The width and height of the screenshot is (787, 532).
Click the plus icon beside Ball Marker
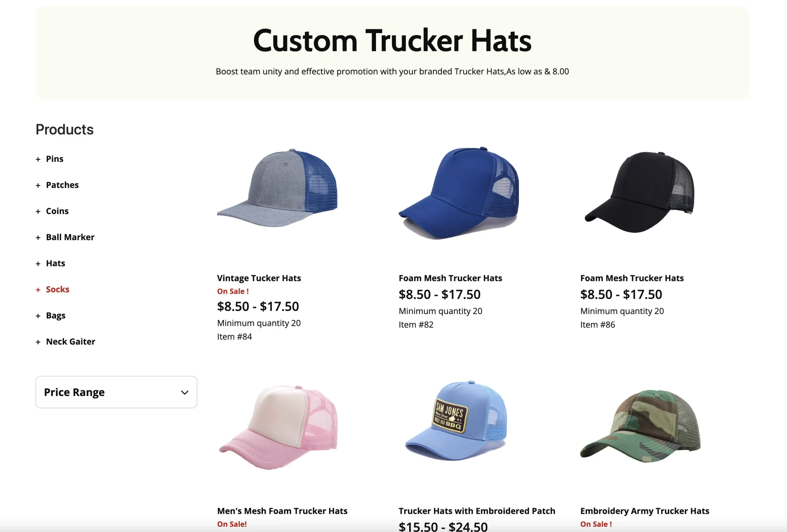38,237
